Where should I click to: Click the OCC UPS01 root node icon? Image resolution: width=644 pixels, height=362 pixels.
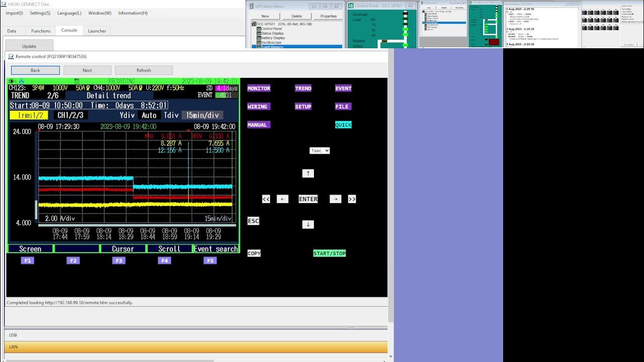[254, 24]
